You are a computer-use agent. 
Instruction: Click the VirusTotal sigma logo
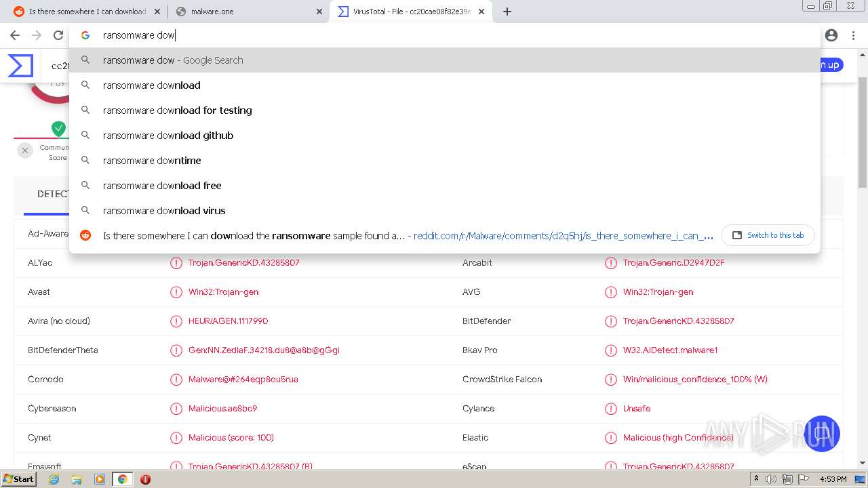pos(20,66)
